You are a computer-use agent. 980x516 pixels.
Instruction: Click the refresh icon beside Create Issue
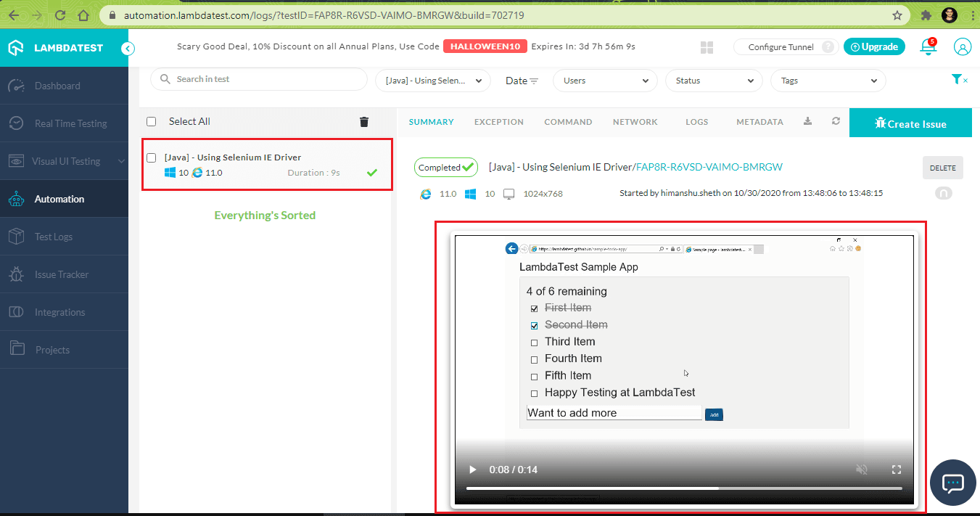click(x=836, y=122)
